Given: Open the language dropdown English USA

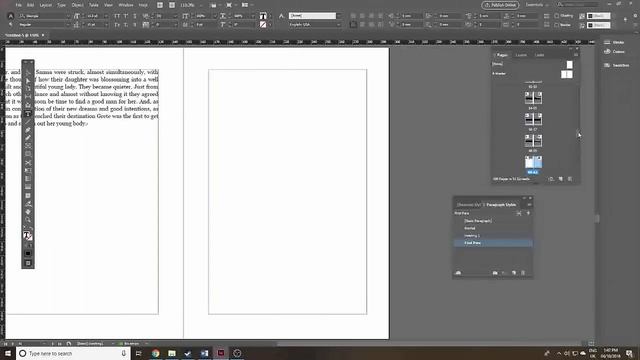Looking at the screenshot, I should (x=338, y=25).
